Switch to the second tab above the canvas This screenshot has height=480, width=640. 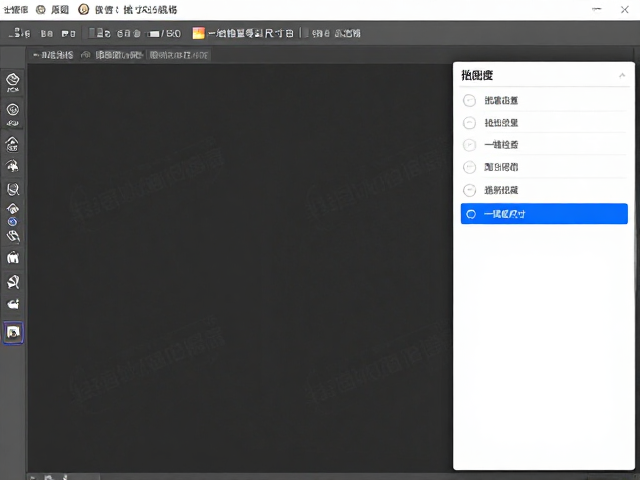pyautogui.click(x=113, y=55)
